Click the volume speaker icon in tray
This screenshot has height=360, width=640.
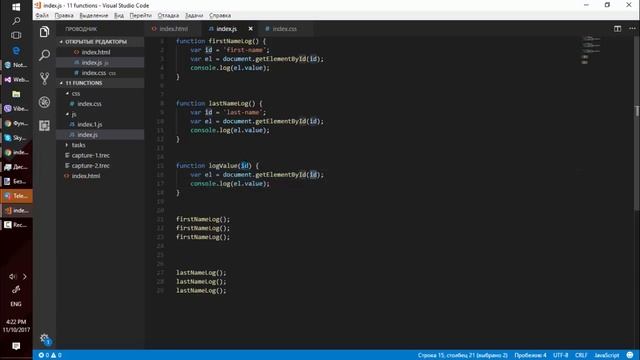coord(12,277)
